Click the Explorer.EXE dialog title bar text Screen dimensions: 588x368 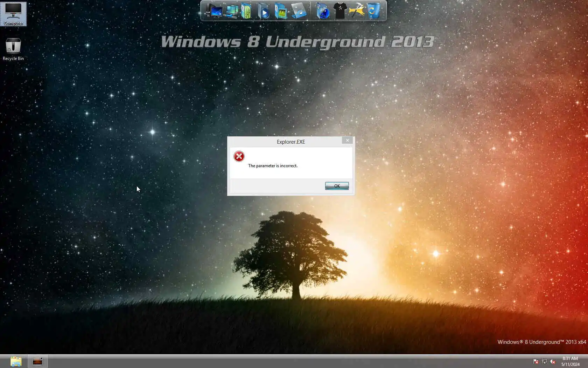[291, 142]
